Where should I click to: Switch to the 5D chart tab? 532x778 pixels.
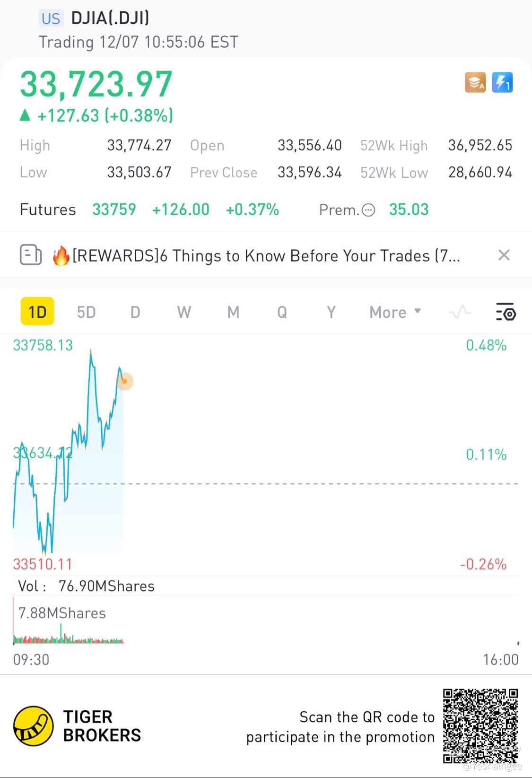tap(86, 312)
